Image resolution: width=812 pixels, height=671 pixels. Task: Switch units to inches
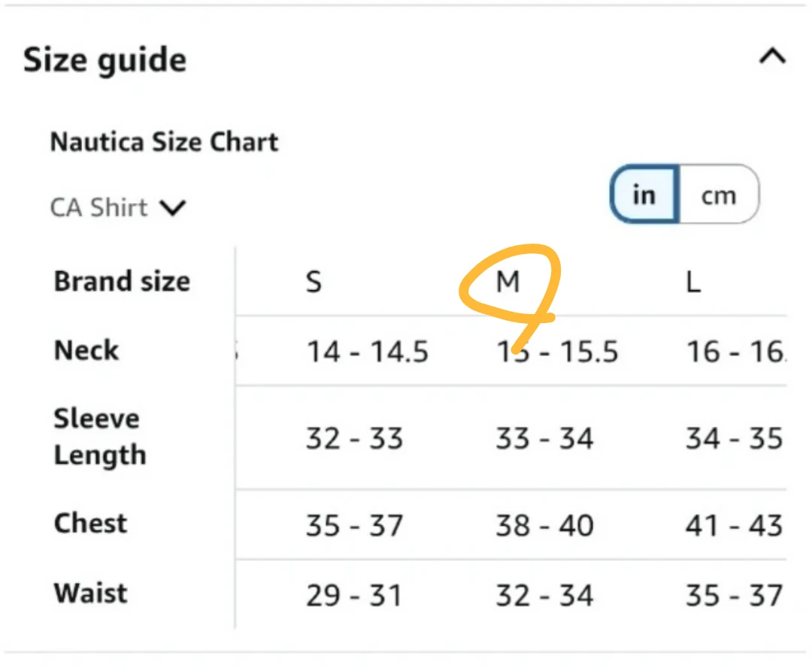644,195
